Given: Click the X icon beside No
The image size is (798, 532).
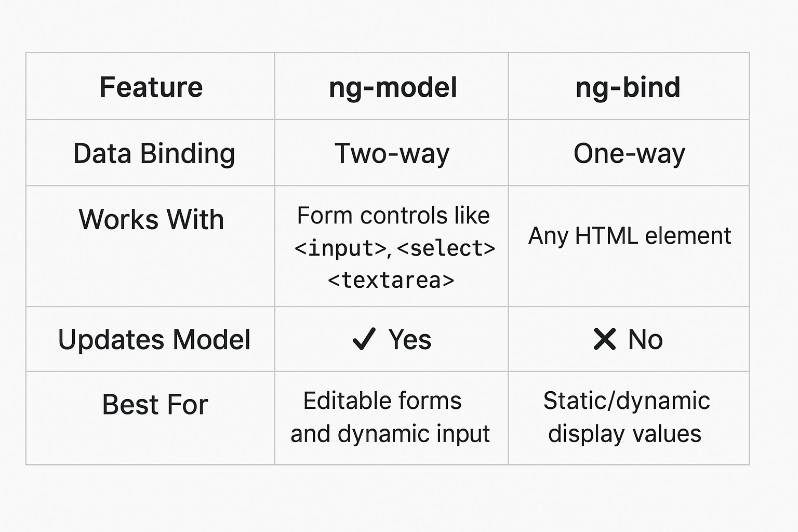Looking at the screenshot, I should point(604,339).
